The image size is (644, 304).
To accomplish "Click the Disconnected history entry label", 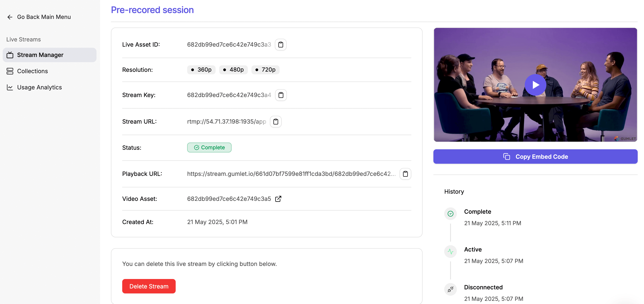I will (x=483, y=287).
